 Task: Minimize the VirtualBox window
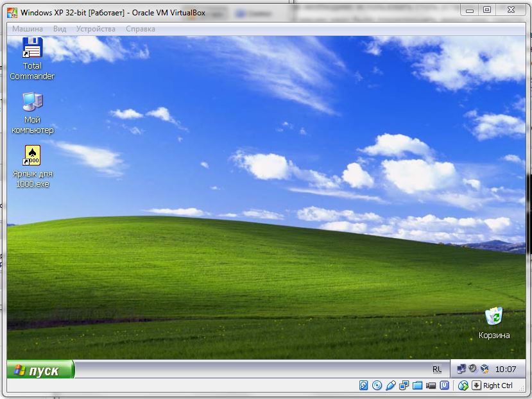[x=470, y=10]
